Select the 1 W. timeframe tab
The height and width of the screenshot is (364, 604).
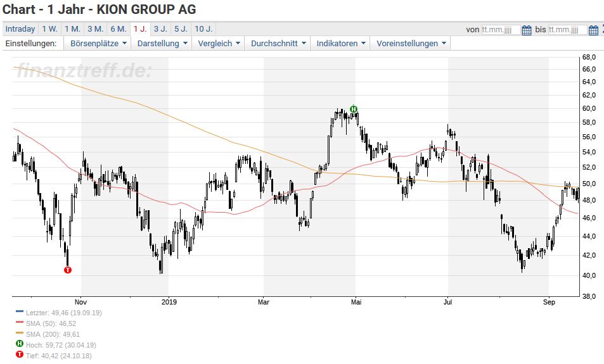(x=49, y=29)
